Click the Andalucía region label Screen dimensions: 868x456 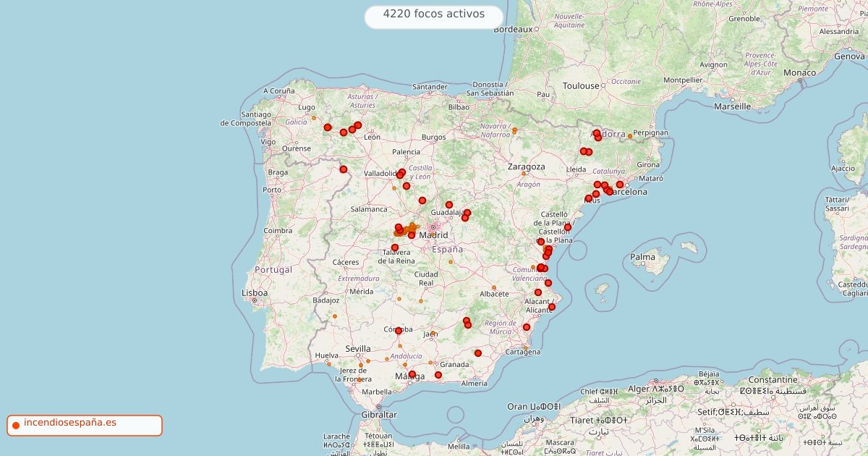407,356
